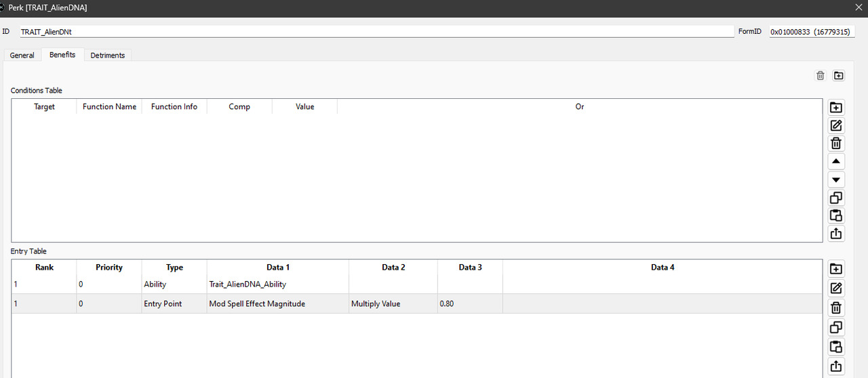Click the ID input field

(377, 32)
